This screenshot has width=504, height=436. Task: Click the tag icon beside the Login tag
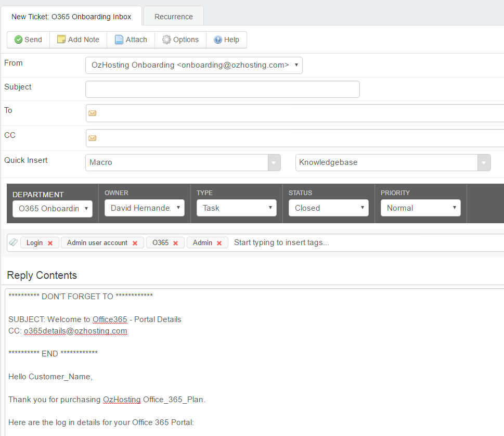point(13,242)
